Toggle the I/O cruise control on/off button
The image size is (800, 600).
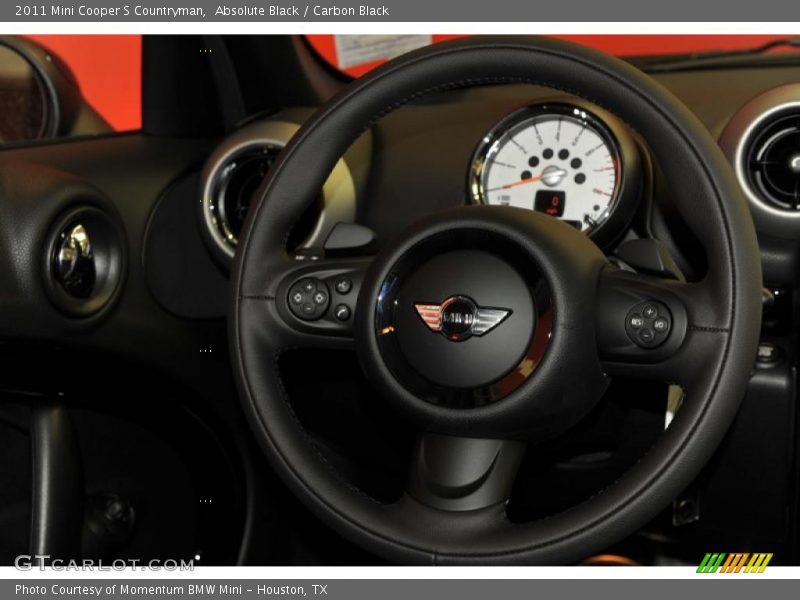point(660,324)
